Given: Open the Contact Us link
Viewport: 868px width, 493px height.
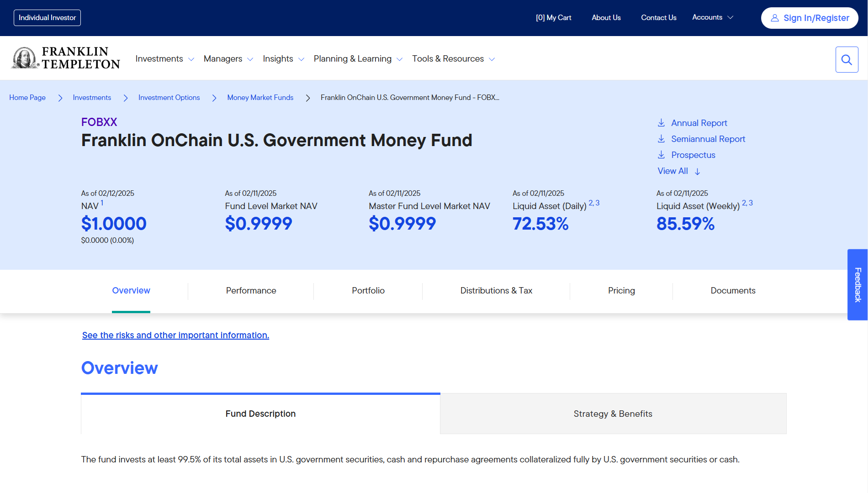Looking at the screenshot, I should click(659, 18).
